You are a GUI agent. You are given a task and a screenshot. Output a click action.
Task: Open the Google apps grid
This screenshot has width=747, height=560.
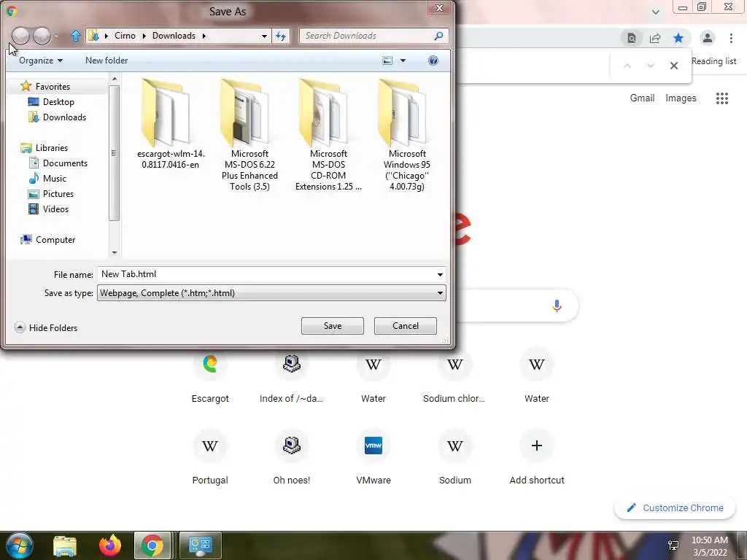click(722, 98)
